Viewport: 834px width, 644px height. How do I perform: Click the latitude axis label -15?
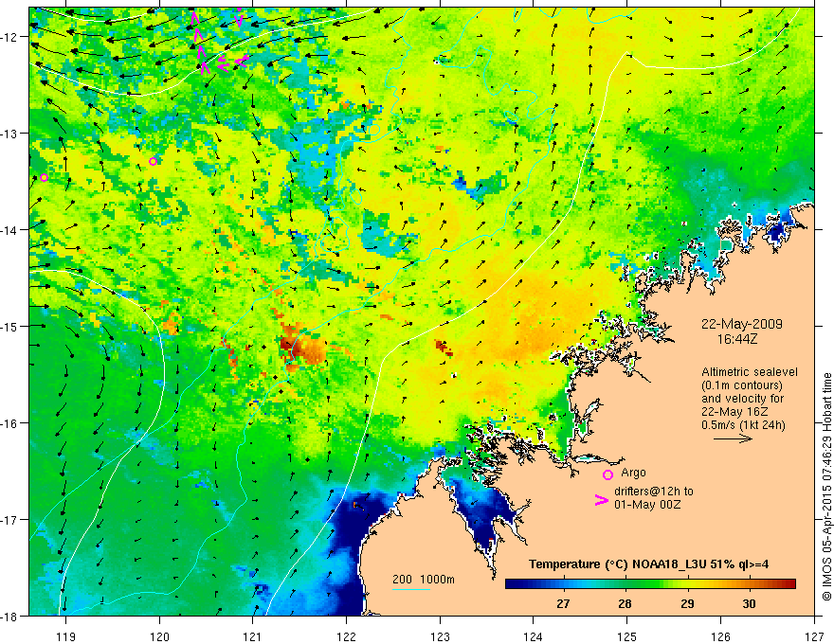[9, 326]
